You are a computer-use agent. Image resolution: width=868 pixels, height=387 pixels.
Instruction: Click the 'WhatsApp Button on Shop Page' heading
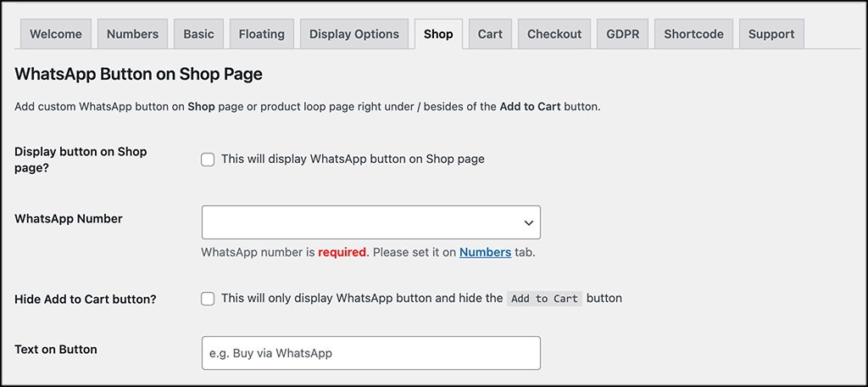click(x=138, y=75)
